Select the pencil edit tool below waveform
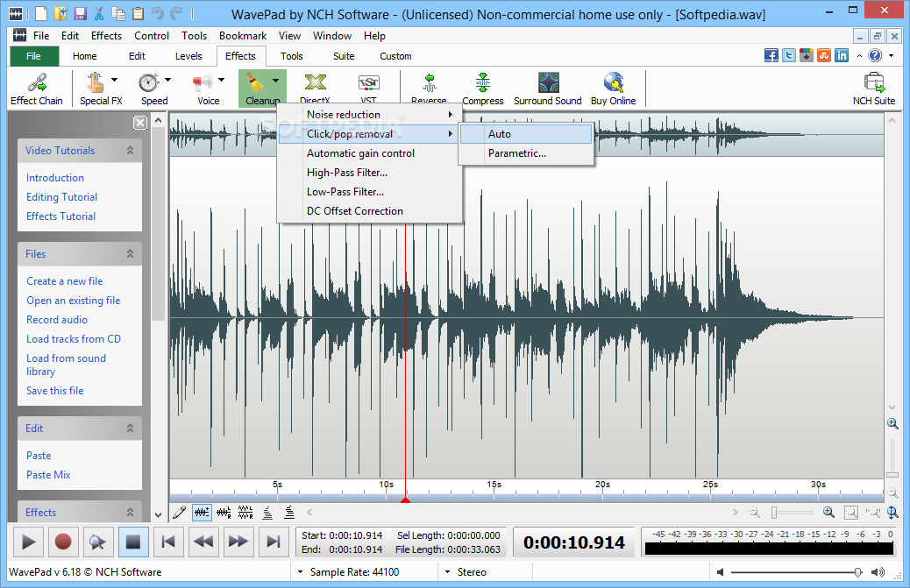The image size is (910, 588). pos(180,512)
